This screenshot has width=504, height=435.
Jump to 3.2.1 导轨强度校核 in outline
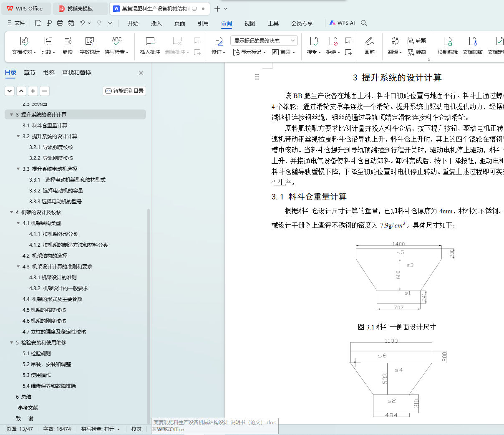51,147
